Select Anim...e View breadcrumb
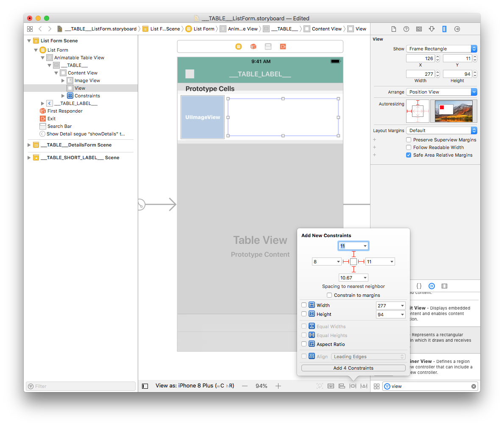Image resolution: width=504 pixels, height=426 pixels. pyautogui.click(x=239, y=29)
